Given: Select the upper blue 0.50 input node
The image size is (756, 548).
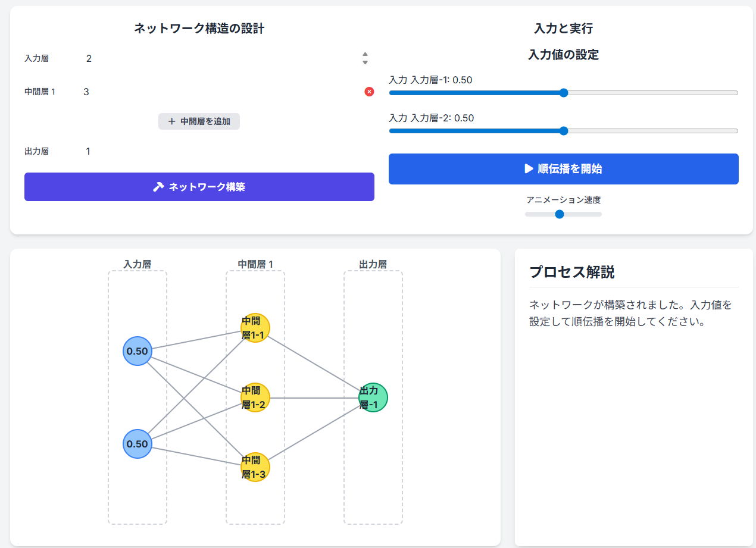Looking at the screenshot, I should 138,351.
